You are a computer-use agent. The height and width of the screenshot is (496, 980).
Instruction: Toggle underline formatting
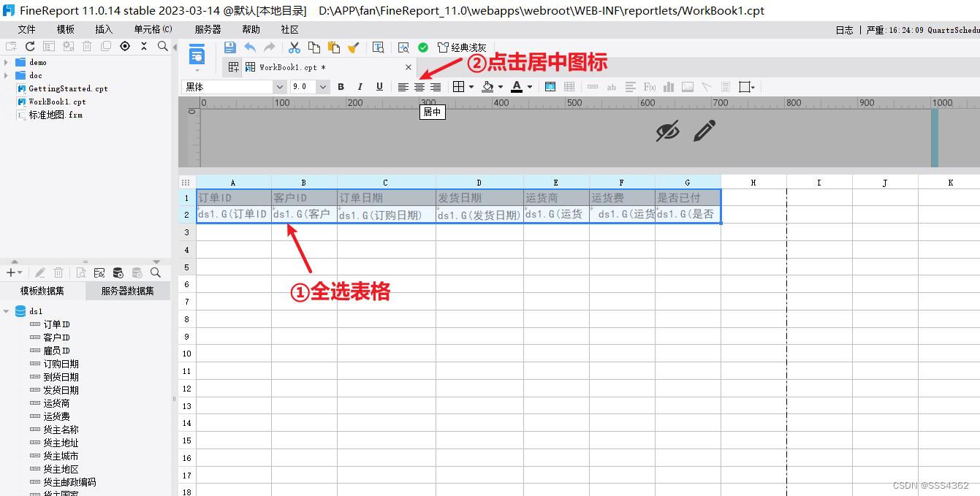coord(379,87)
